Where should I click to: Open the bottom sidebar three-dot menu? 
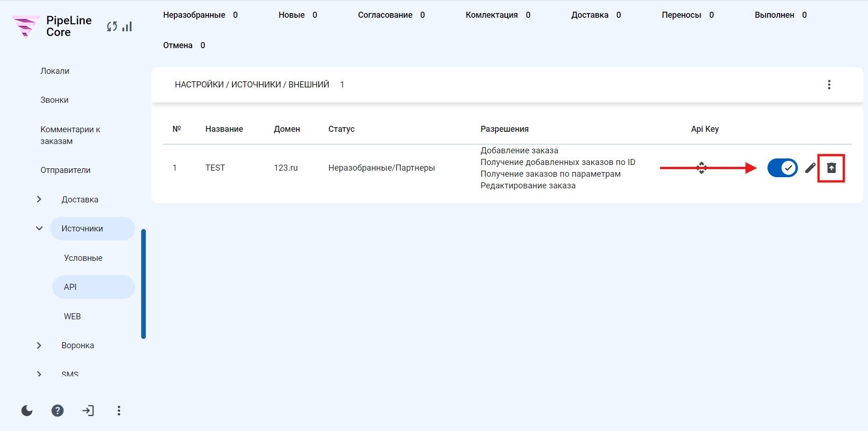point(119,410)
